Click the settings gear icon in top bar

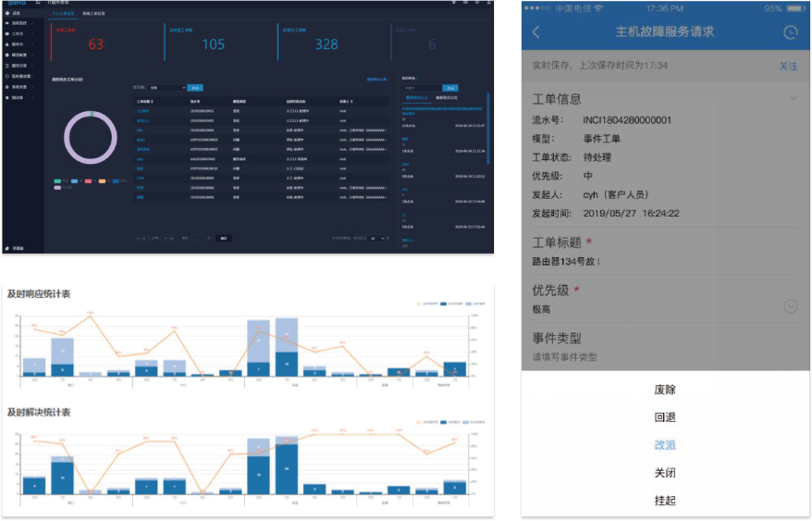coord(476,4)
